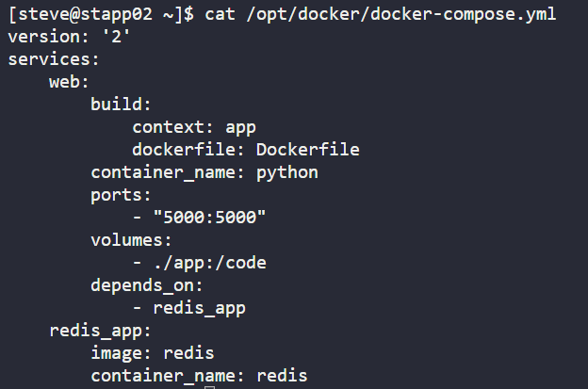Click the redis_app dependency list item
Viewport: 588px width, 389px height.
click(x=199, y=309)
